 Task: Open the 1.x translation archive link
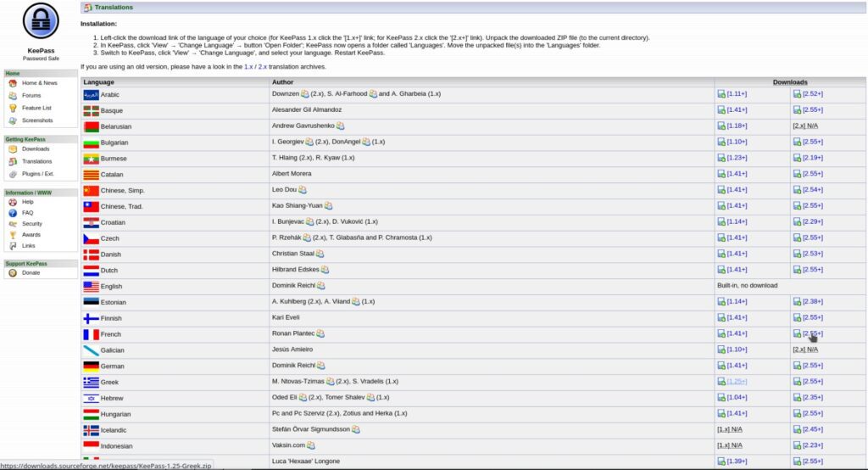(248, 66)
